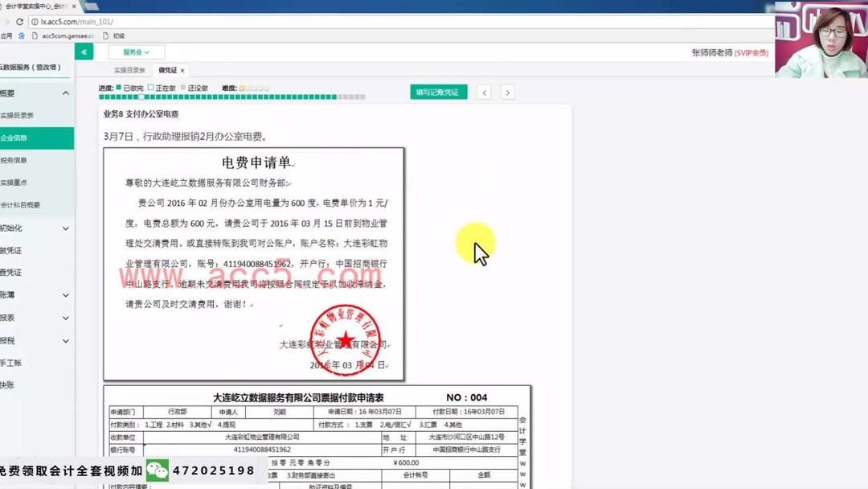Image resolution: width=868 pixels, height=489 pixels.
Task: Click the sidebar collapse arrow button
Action: [x=84, y=51]
